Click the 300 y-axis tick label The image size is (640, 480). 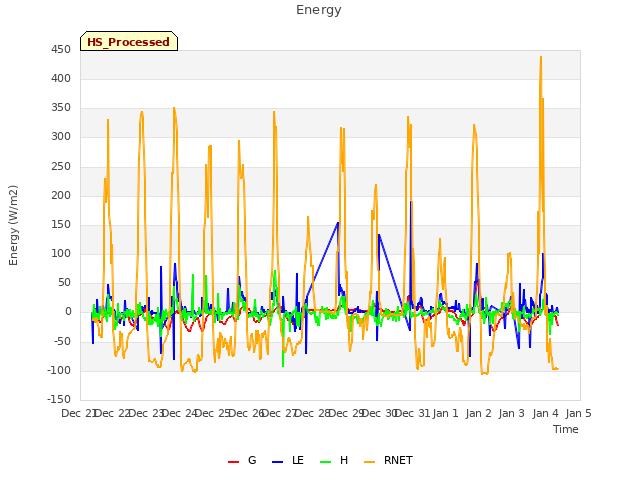point(61,137)
